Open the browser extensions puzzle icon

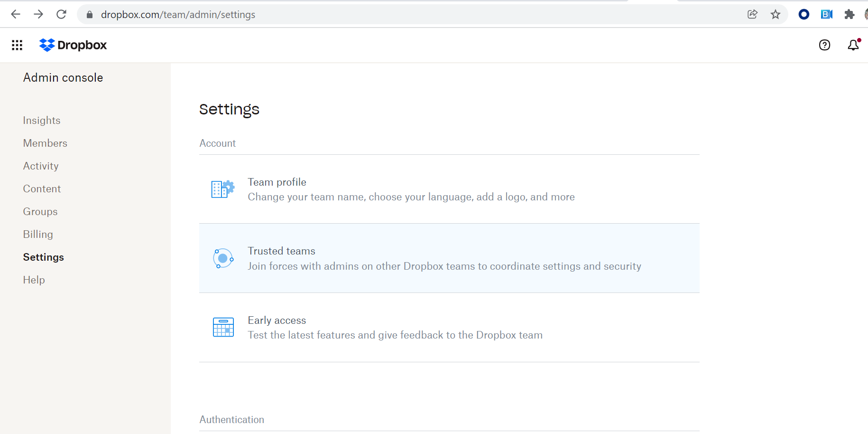849,15
